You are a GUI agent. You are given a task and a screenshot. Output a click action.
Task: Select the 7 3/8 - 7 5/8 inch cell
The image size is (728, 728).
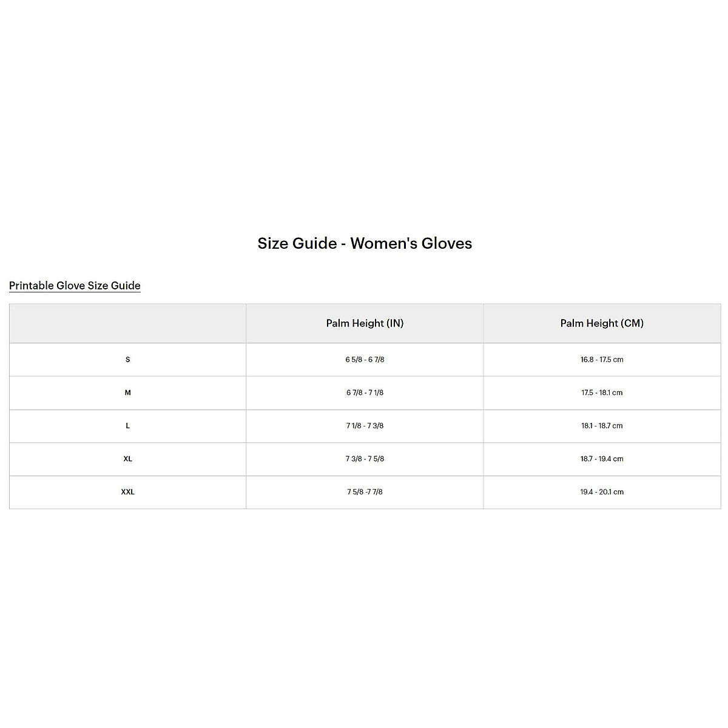click(x=365, y=459)
